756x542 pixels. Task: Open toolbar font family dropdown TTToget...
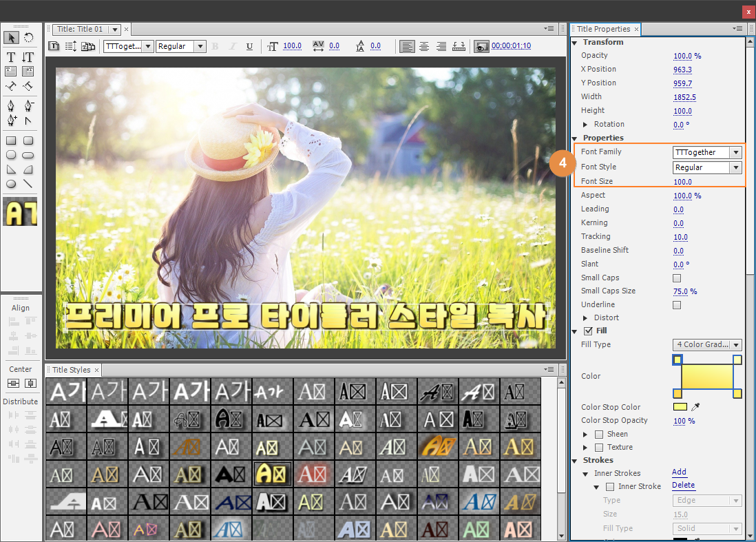(x=128, y=46)
